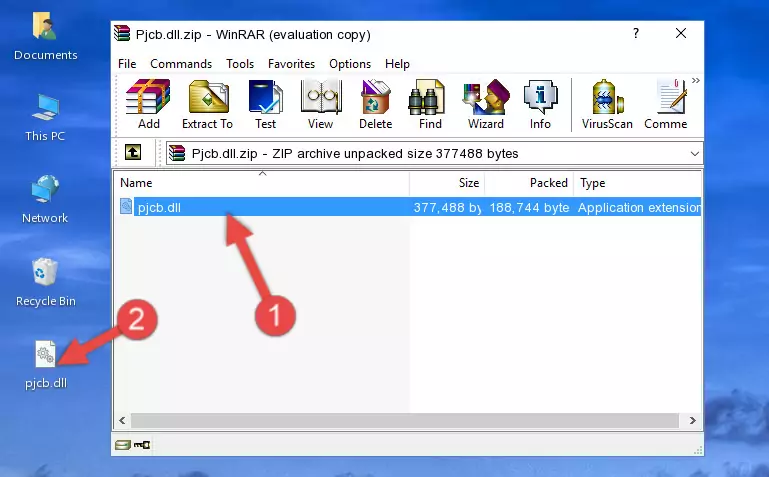Image resolution: width=769 pixels, height=477 pixels.
Task: Open the Options menu
Action: (350, 64)
